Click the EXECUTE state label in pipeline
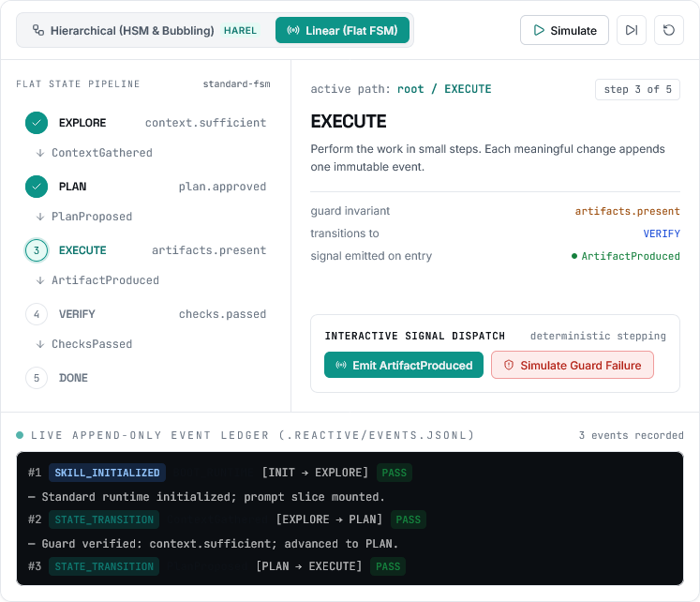Image resolution: width=700 pixels, height=602 pixels. click(82, 250)
